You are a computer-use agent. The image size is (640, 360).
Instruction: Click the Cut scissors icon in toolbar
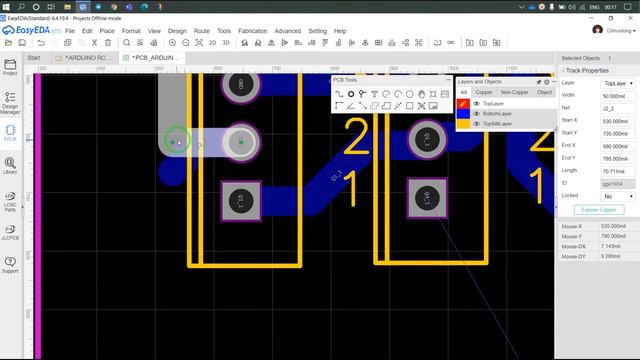tap(94, 42)
